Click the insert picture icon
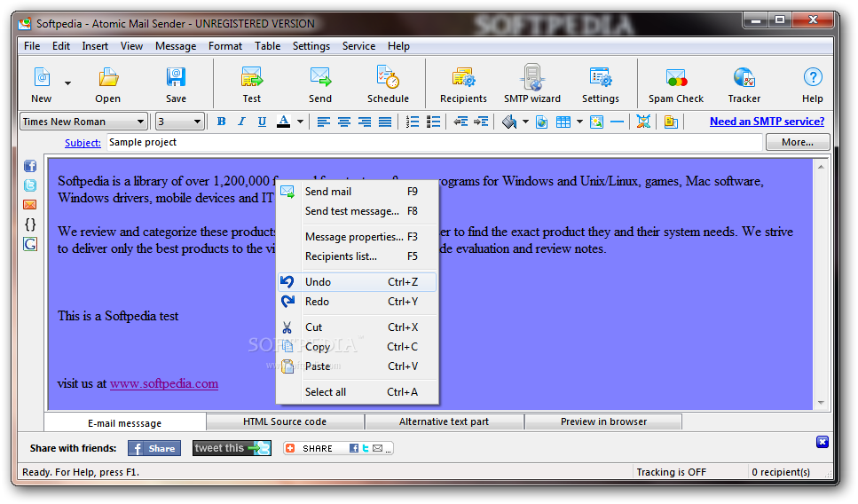 596,122
